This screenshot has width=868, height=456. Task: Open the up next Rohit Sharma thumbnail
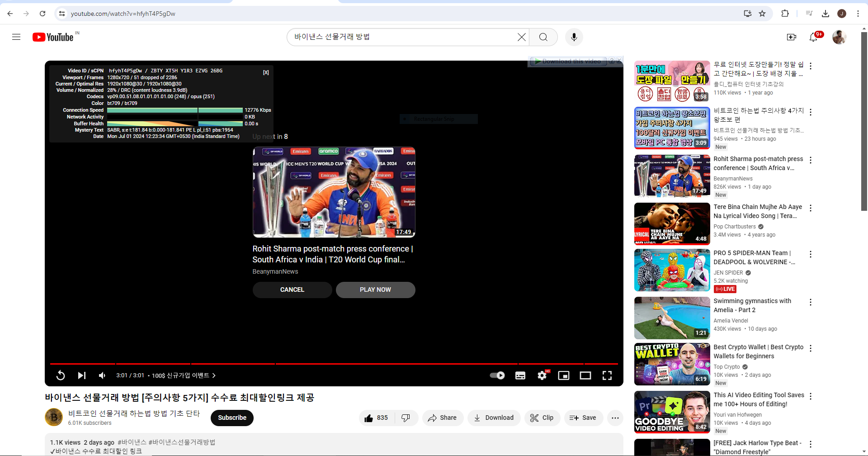pos(334,192)
